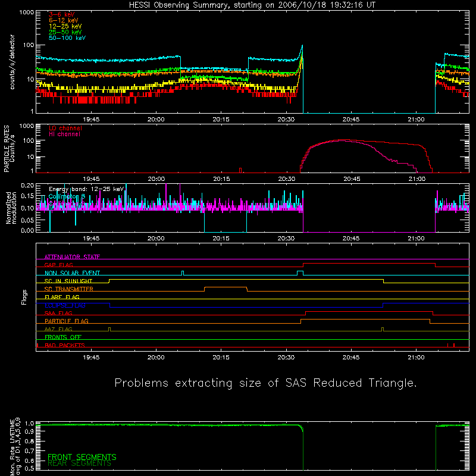Click the BAD PACKETS flag label
The width and height of the screenshot is (476, 476).
65,345
